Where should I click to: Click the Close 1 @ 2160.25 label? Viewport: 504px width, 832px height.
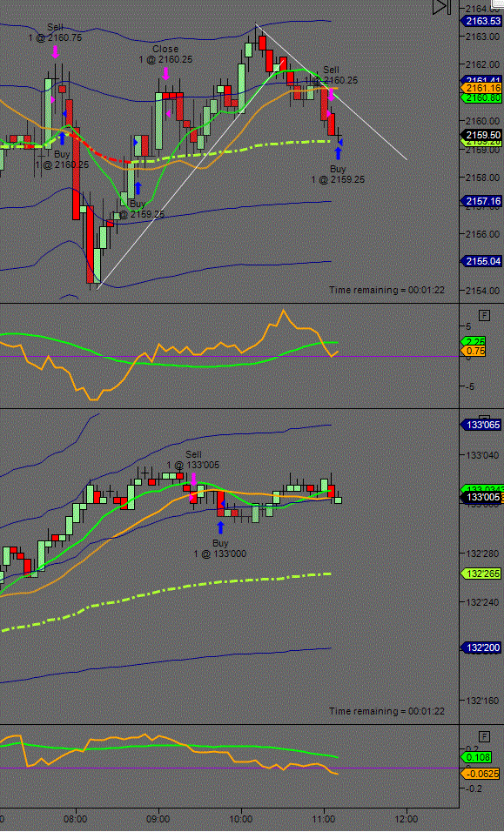[165, 54]
